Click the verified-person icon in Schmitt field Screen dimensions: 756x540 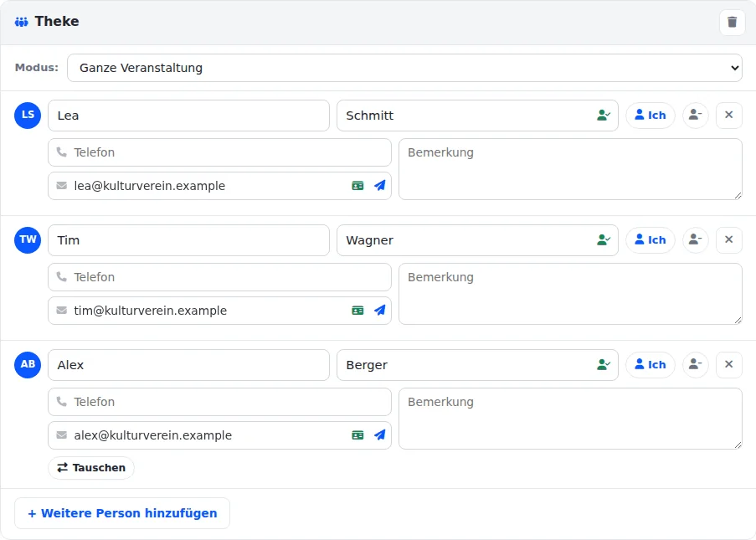pyautogui.click(x=604, y=116)
